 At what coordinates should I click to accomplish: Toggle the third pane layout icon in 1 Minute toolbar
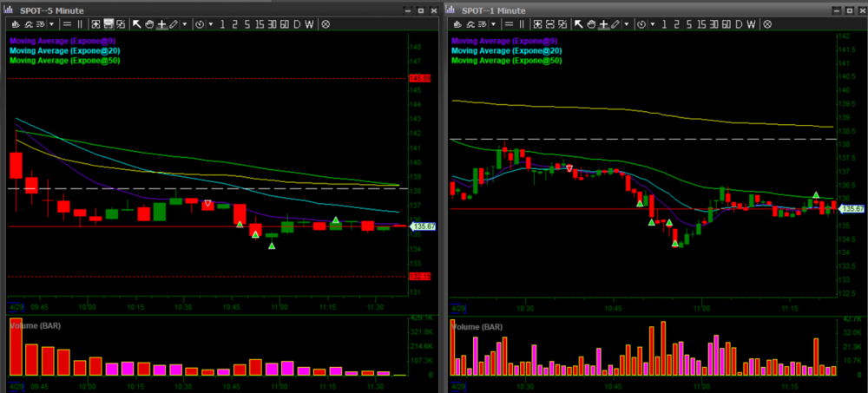tap(563, 24)
